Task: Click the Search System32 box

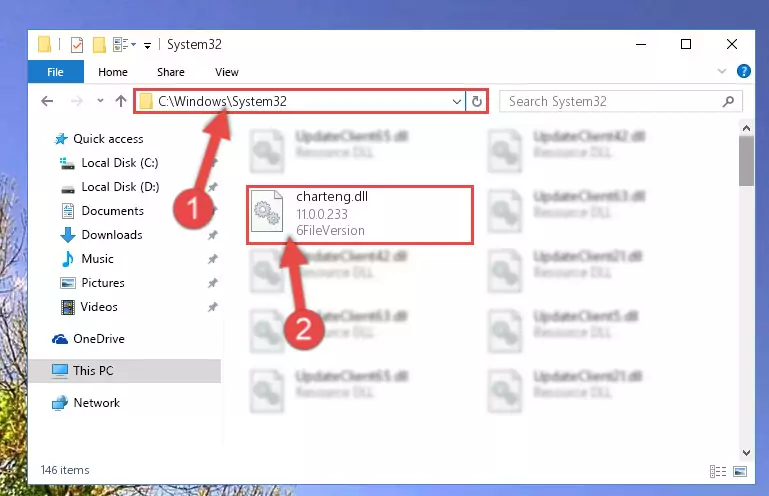Action: 620,102
